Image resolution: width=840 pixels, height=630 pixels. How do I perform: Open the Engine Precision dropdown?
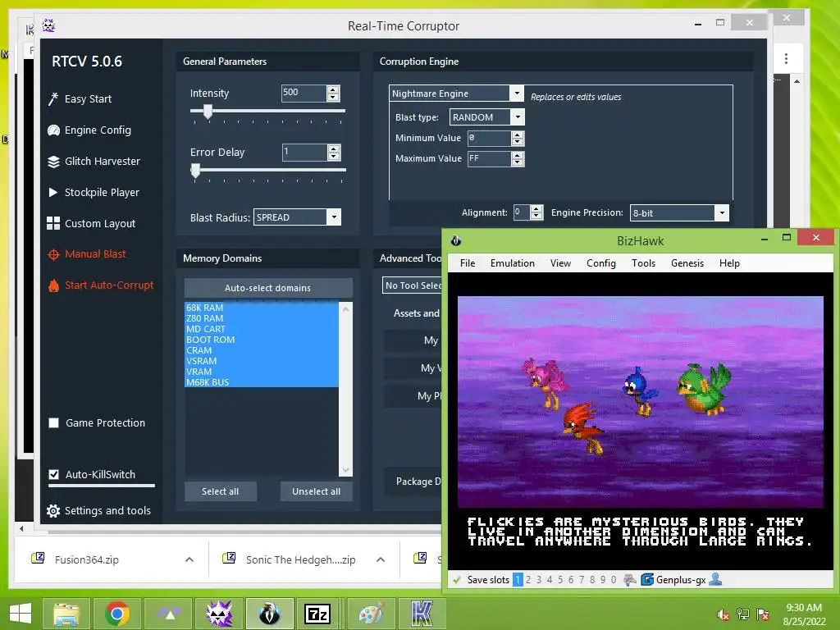(722, 212)
